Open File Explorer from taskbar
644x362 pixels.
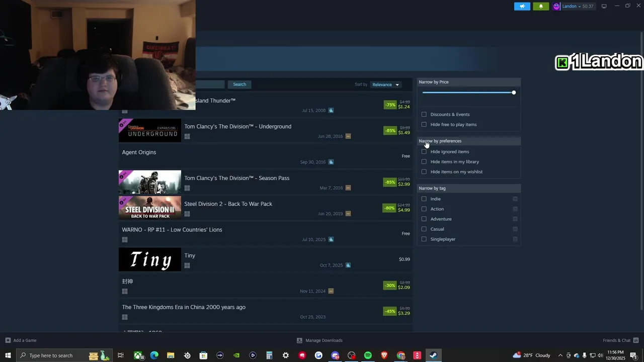pyautogui.click(x=171, y=355)
